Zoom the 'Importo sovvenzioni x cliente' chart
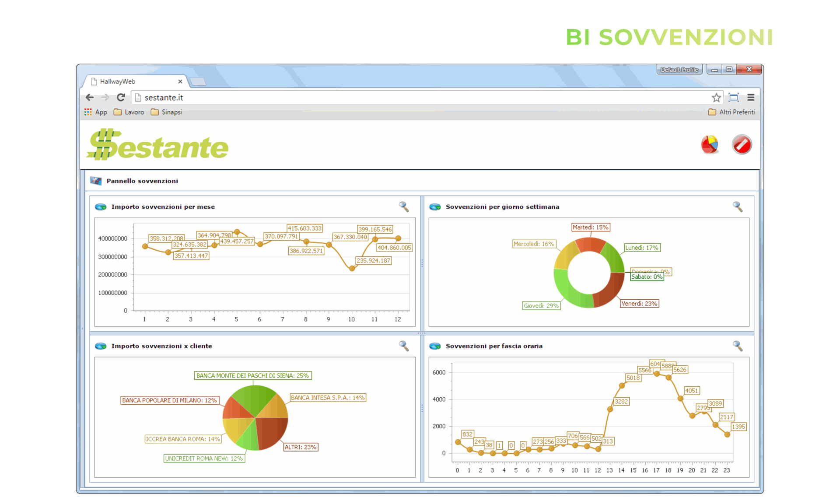840x504 pixels. 403,346
